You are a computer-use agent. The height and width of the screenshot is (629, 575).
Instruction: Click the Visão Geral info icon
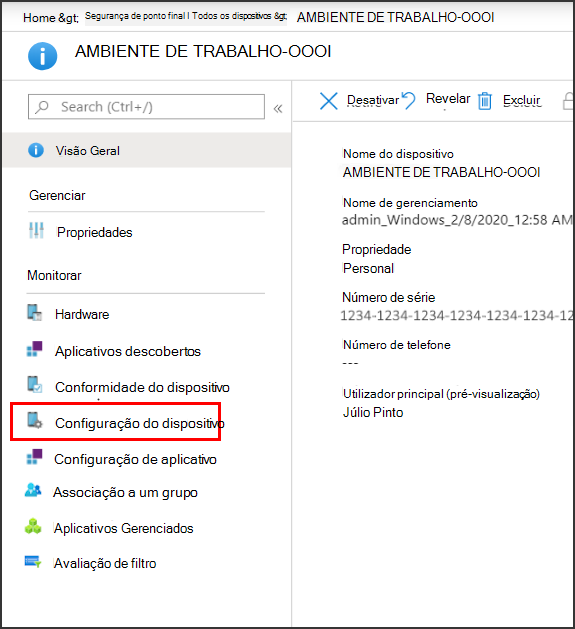[x=36, y=150]
